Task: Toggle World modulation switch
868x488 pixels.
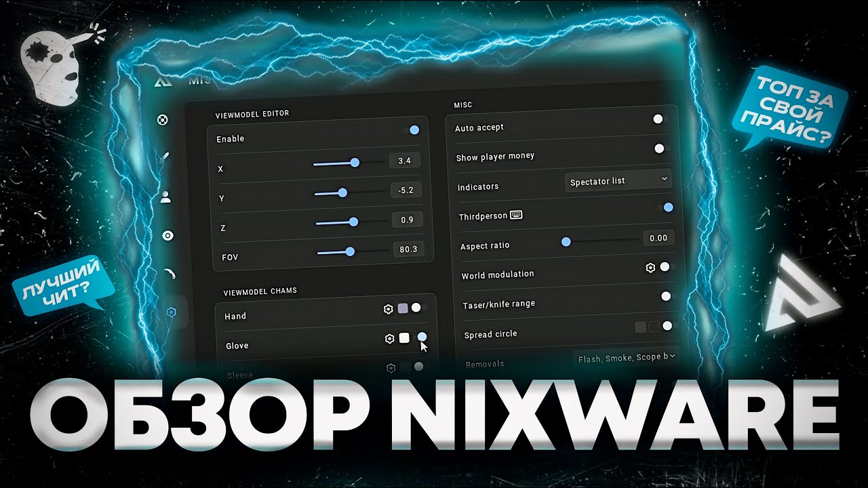Action: coord(666,267)
